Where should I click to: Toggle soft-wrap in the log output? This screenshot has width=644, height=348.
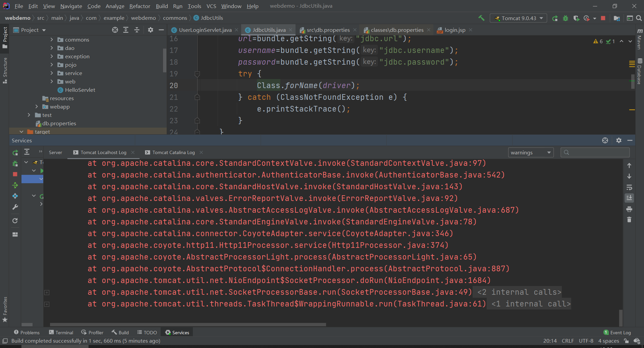pyautogui.click(x=629, y=187)
